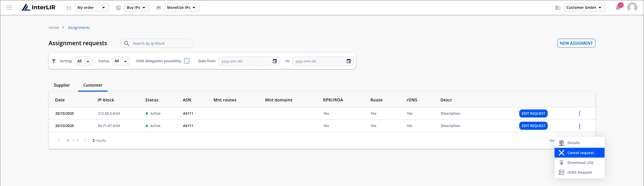Click the X icon of Cancel request

point(561,153)
